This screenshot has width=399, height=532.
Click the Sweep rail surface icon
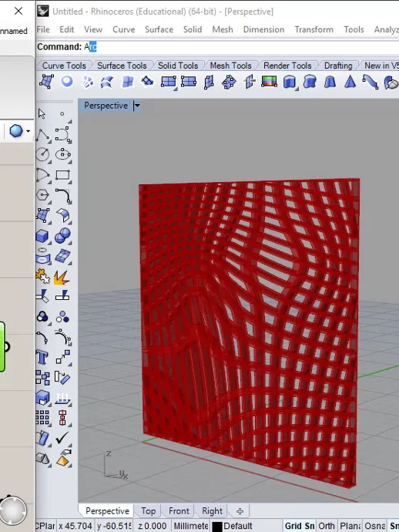point(370,82)
